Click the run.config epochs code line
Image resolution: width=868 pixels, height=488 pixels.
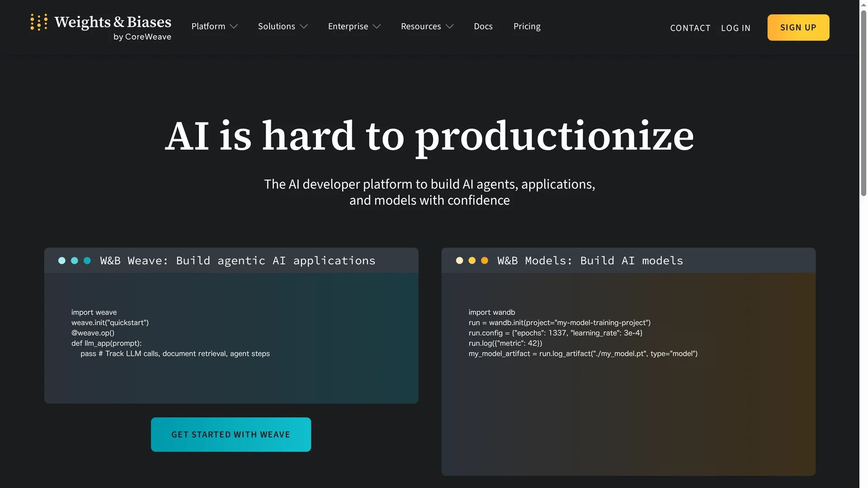point(555,333)
